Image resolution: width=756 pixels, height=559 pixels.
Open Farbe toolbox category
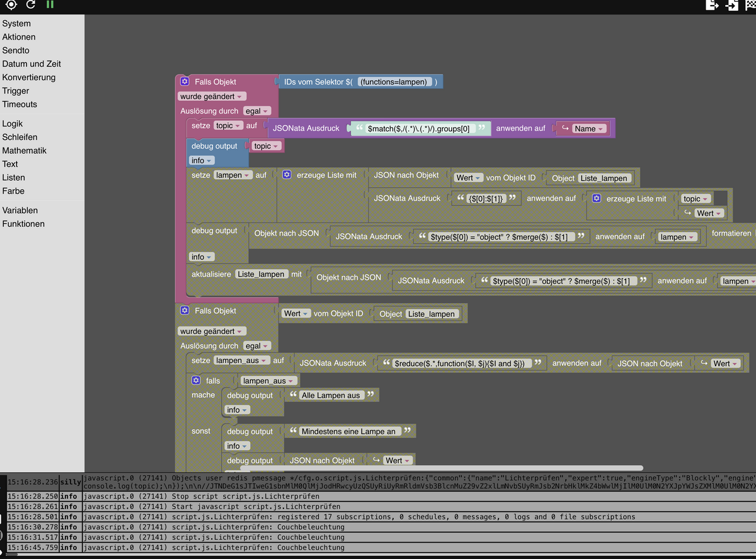tap(13, 191)
